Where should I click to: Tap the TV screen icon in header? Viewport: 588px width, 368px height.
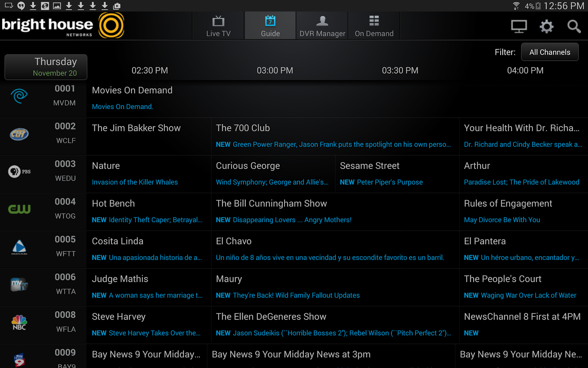coord(519,26)
